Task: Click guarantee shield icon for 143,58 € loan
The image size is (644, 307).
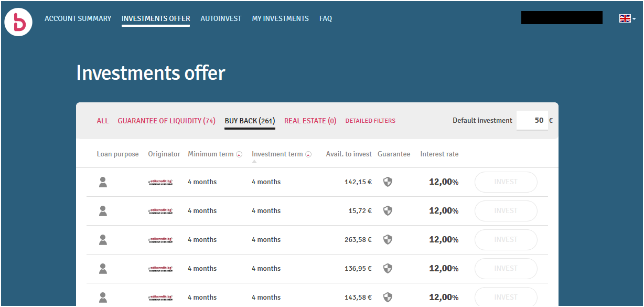Action: click(x=388, y=297)
